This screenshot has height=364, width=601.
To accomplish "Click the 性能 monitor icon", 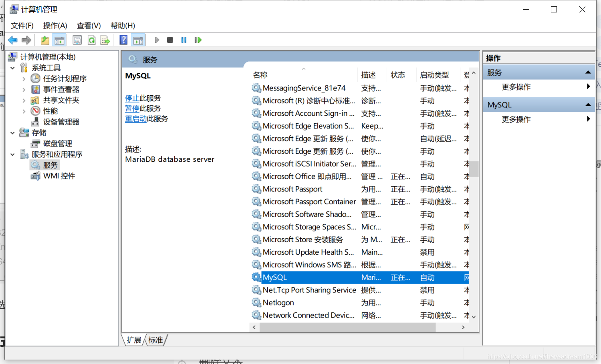I will pyautogui.click(x=36, y=111).
